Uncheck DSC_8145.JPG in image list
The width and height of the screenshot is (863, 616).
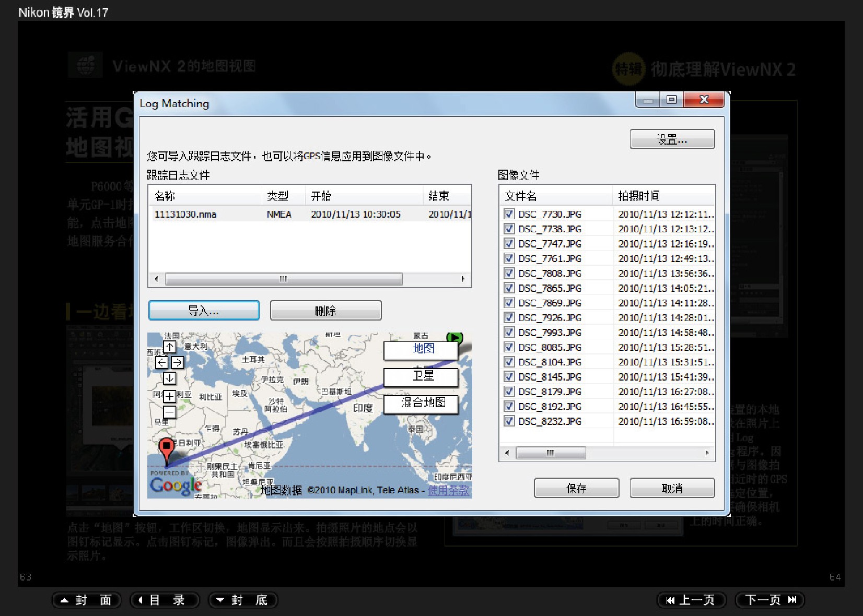509,376
